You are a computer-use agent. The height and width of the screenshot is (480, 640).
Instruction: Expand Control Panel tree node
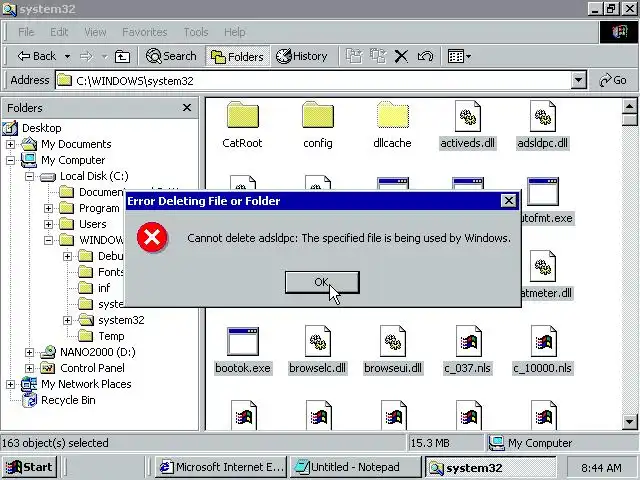29,368
